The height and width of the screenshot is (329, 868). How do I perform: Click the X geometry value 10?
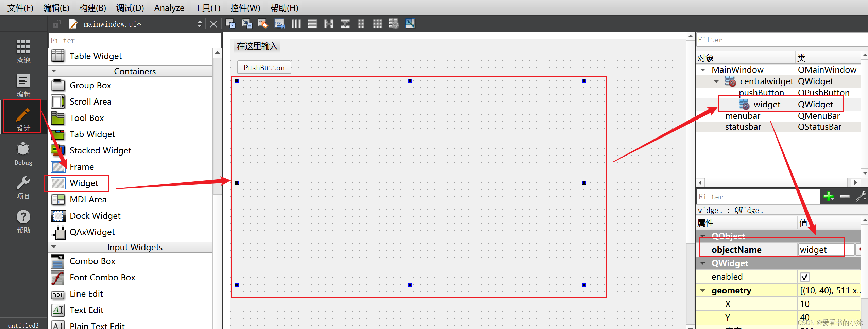pyautogui.click(x=829, y=304)
